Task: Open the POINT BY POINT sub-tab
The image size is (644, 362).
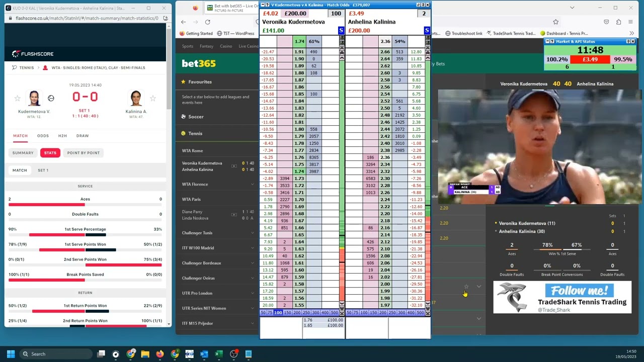Action: tap(84, 153)
